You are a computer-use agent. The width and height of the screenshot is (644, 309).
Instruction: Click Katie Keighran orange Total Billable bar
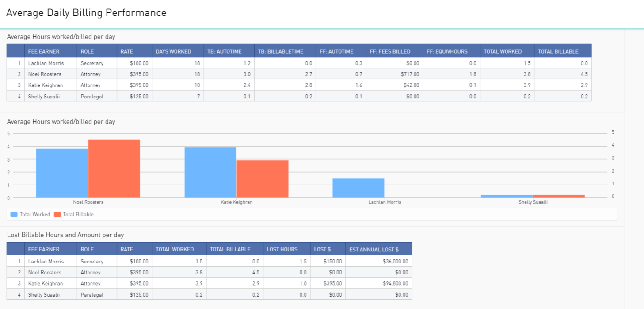(x=263, y=179)
